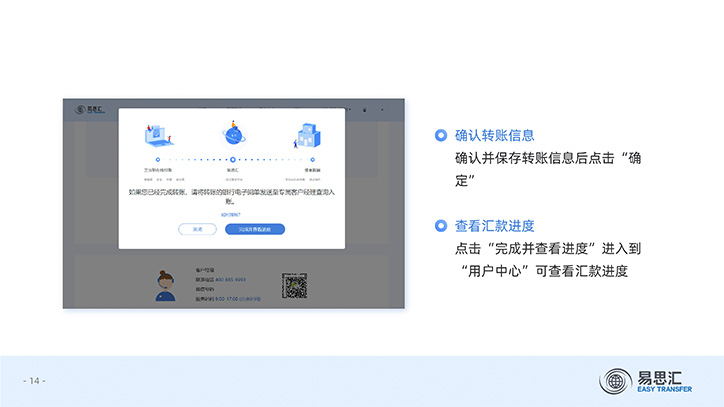Click the bullet icon beside 确认转账信息
This screenshot has height=407, width=724.
[x=440, y=135]
